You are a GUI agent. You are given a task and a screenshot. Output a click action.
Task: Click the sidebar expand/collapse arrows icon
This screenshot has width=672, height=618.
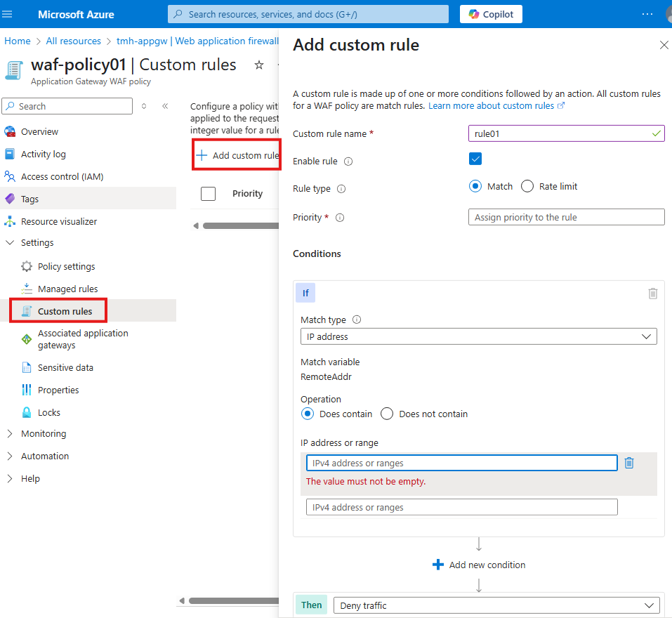pyautogui.click(x=144, y=106)
